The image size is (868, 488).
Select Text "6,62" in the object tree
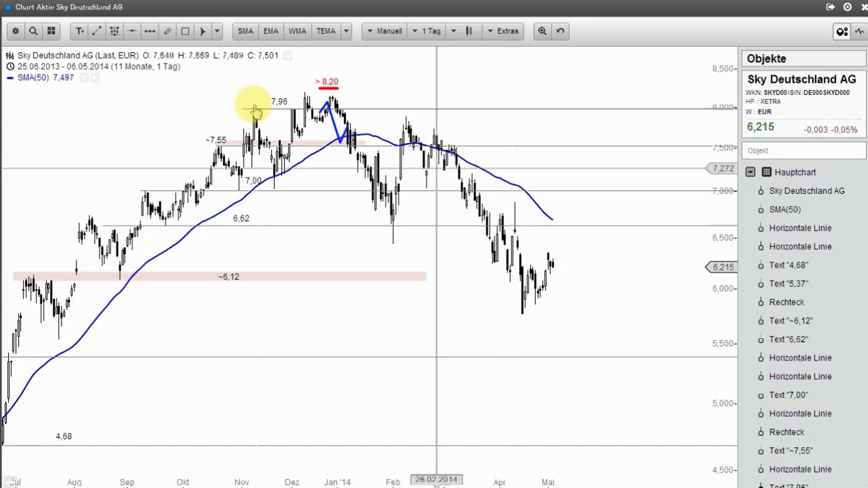click(x=788, y=339)
